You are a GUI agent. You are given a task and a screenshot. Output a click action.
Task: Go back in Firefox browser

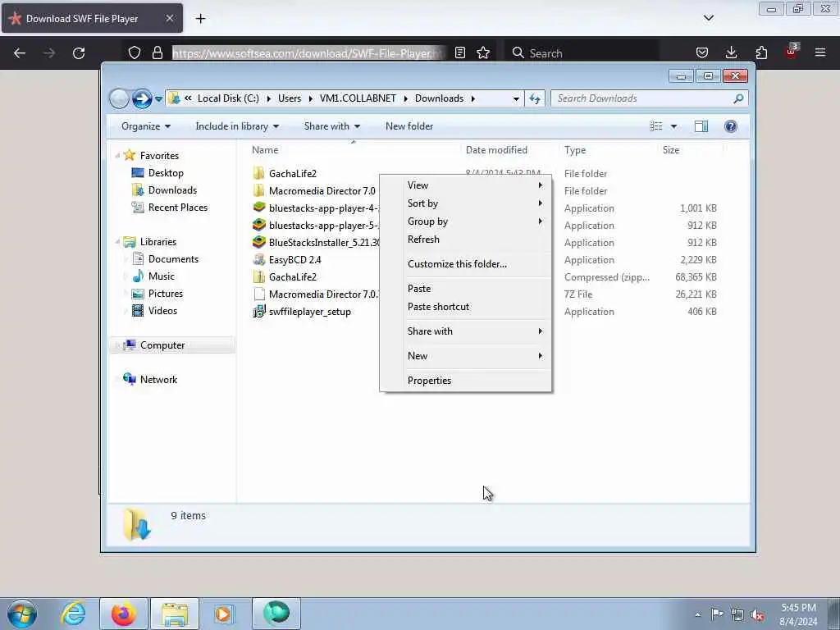click(x=20, y=53)
